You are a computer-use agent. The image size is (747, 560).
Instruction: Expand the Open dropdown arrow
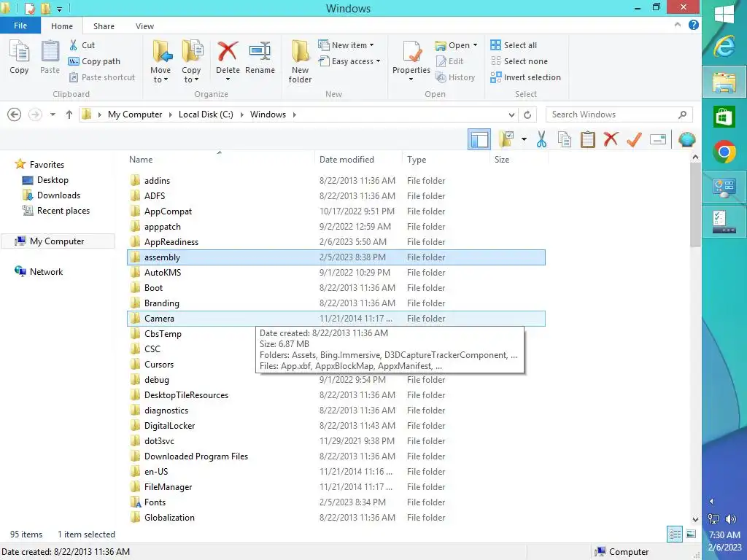(x=475, y=45)
